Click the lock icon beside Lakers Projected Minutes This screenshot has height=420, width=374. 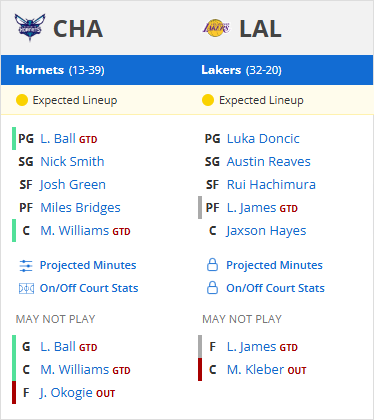tap(212, 265)
